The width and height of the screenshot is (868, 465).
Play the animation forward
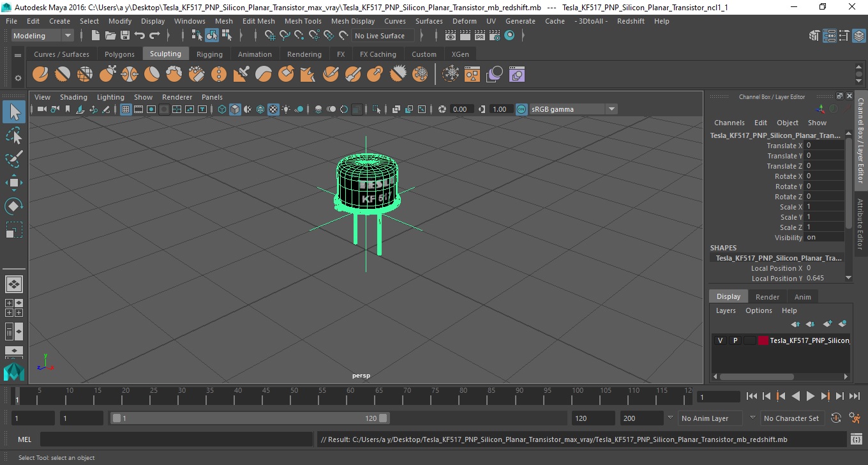[810, 396]
